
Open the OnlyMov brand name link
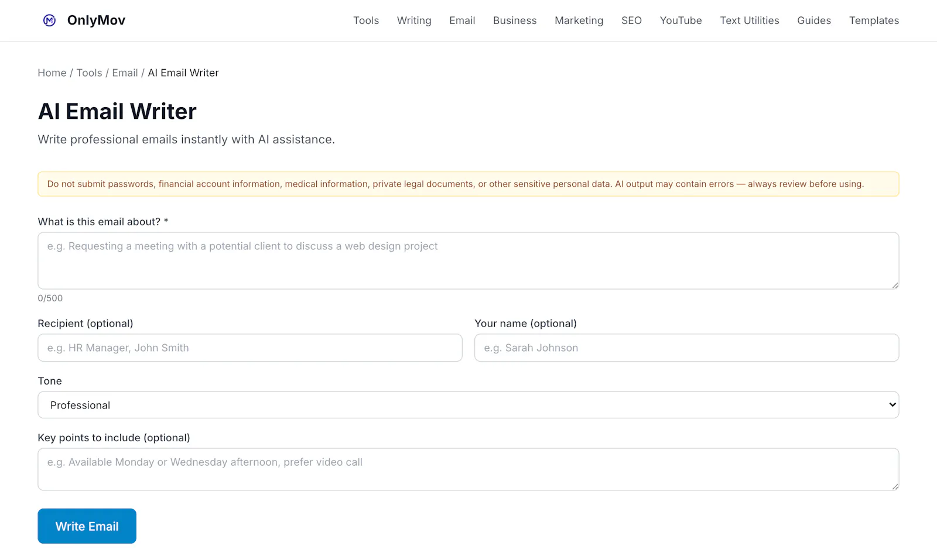[96, 20]
